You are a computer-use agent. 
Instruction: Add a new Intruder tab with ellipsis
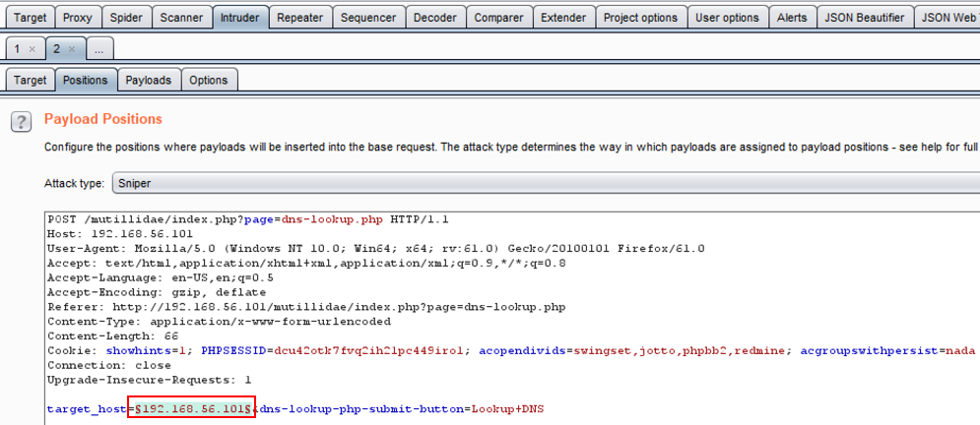point(100,48)
